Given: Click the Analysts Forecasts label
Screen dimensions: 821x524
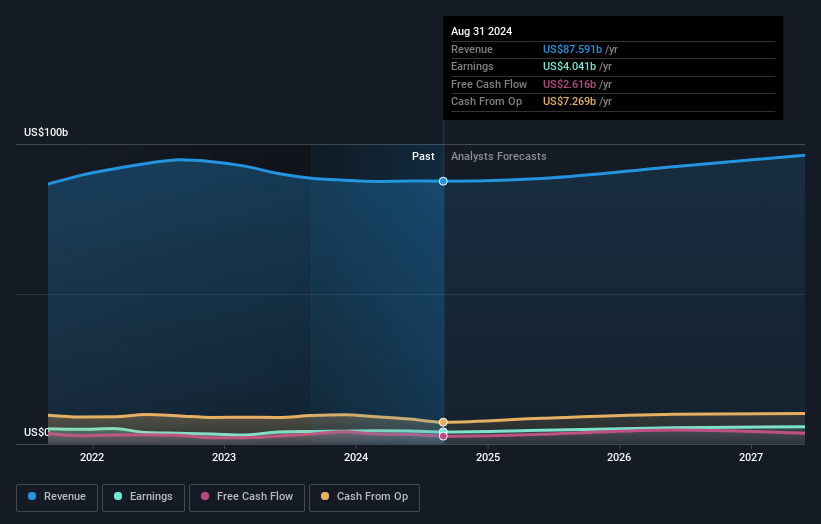Looking at the screenshot, I should (498, 156).
